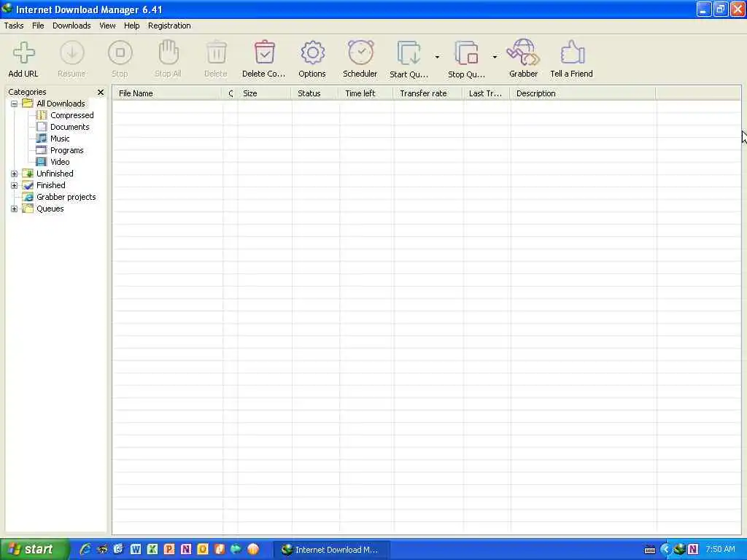Open the Start Queue dropdown arrow

(437, 57)
